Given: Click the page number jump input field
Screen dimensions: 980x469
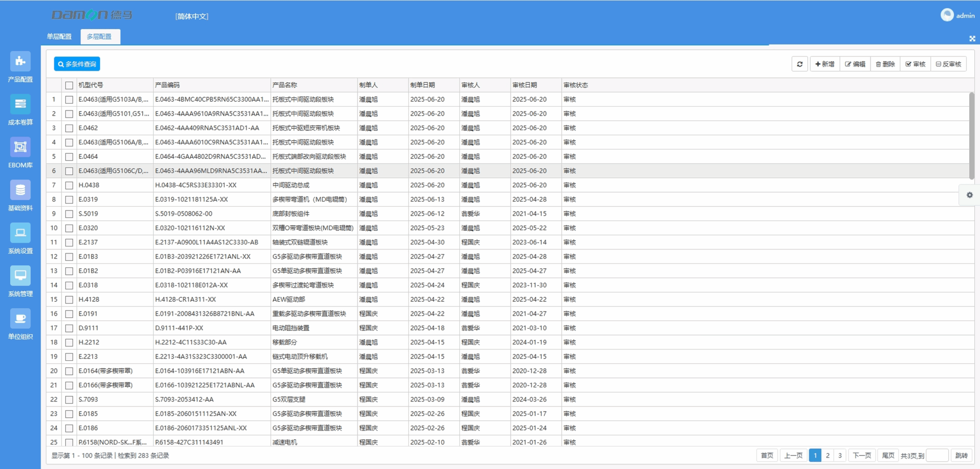Looking at the screenshot, I should click(x=937, y=455).
